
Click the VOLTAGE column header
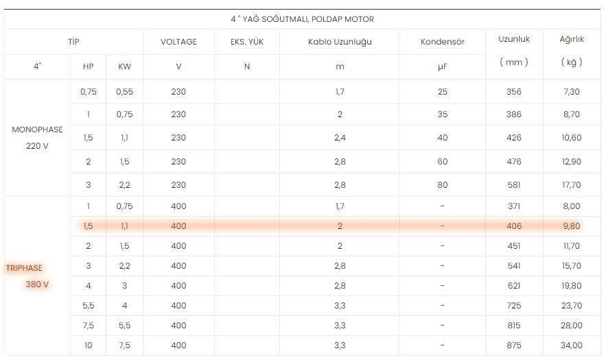coord(178,42)
